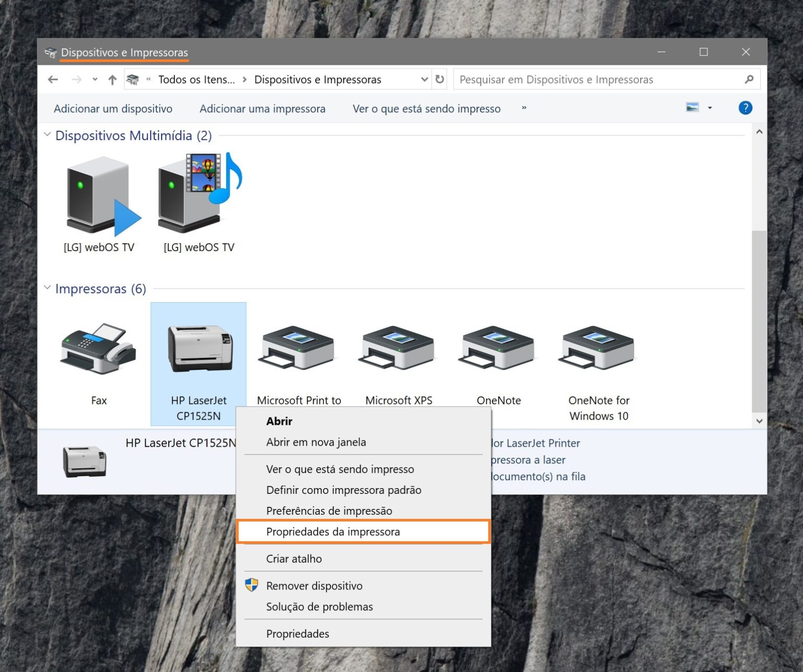The width and height of the screenshot is (803, 672).
Task: Choose Definir como impressora padrão
Action: coord(344,490)
